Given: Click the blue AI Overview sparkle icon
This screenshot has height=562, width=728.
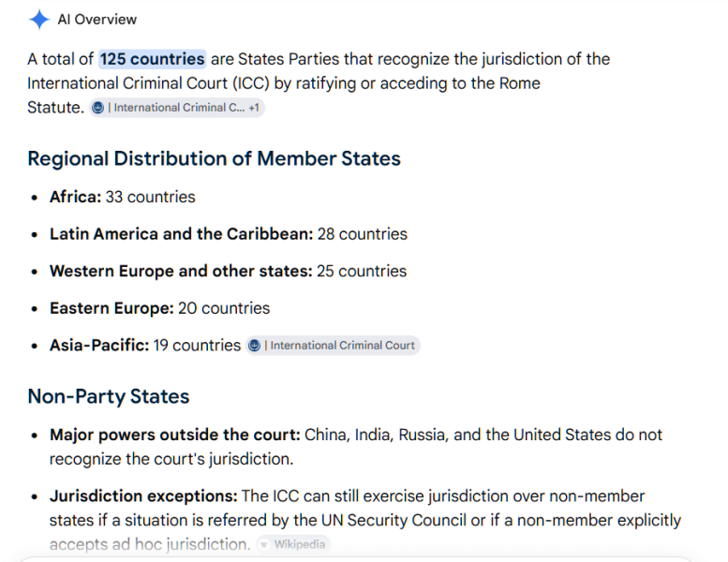Looking at the screenshot, I should (x=39, y=20).
